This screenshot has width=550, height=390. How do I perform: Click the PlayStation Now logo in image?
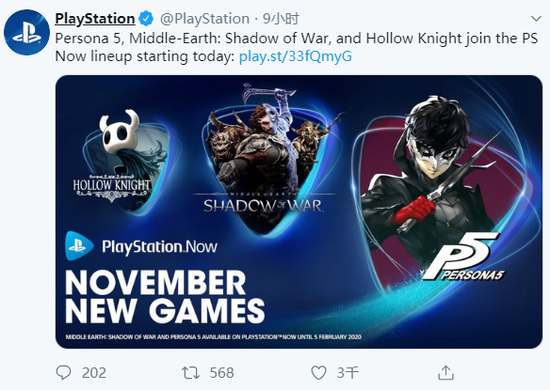point(141,246)
